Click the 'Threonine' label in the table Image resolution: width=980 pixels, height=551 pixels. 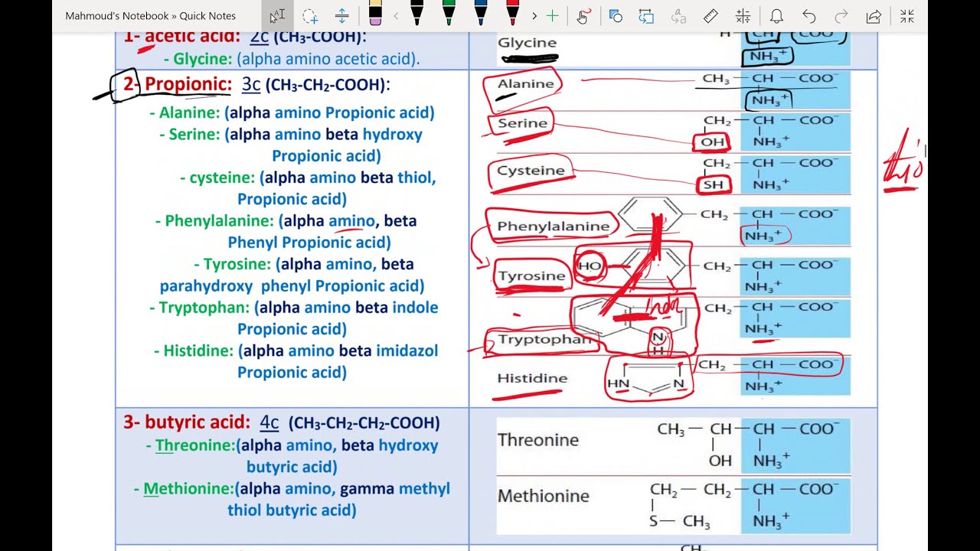click(538, 440)
